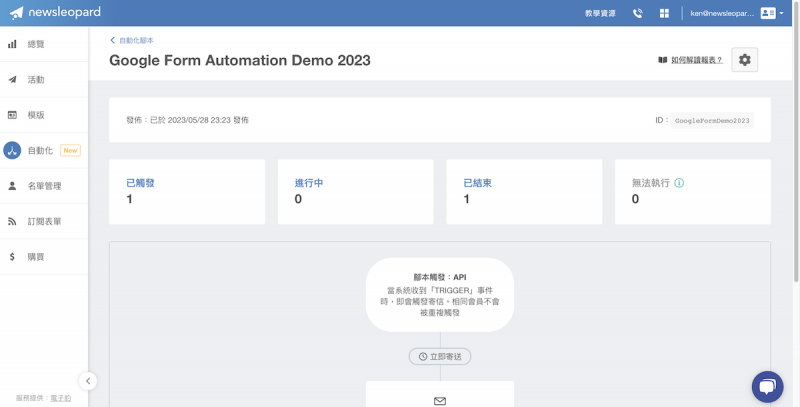Click the ken@newsleopar... account email

click(722, 13)
